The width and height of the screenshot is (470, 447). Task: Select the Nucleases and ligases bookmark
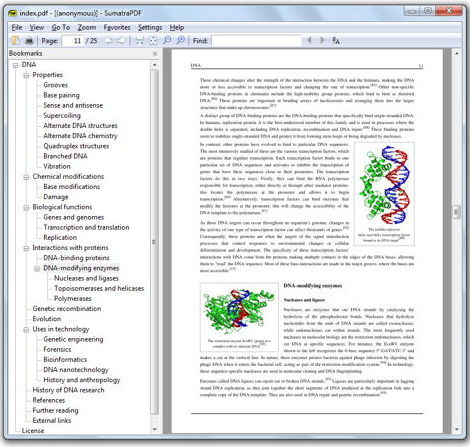pyautogui.click(x=86, y=278)
